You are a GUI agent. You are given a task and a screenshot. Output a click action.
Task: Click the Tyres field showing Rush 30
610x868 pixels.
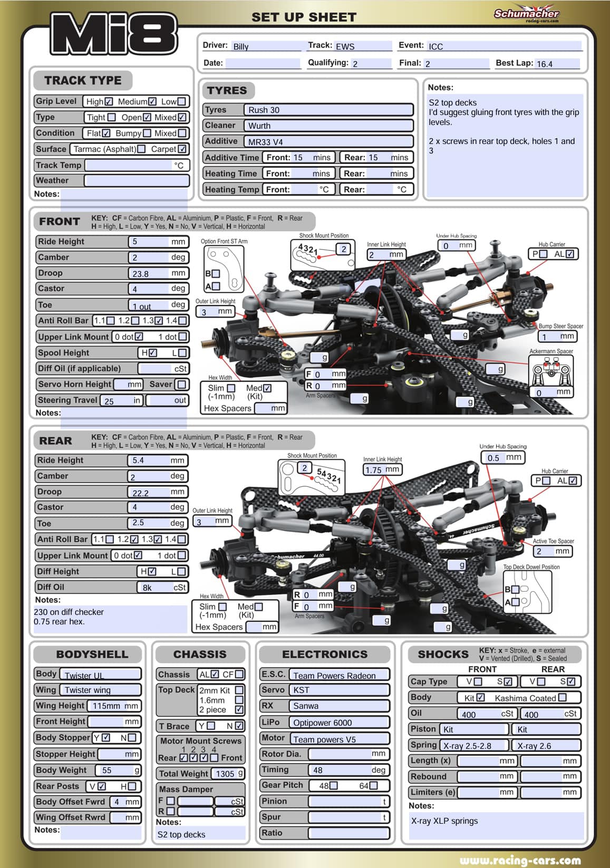point(328,110)
